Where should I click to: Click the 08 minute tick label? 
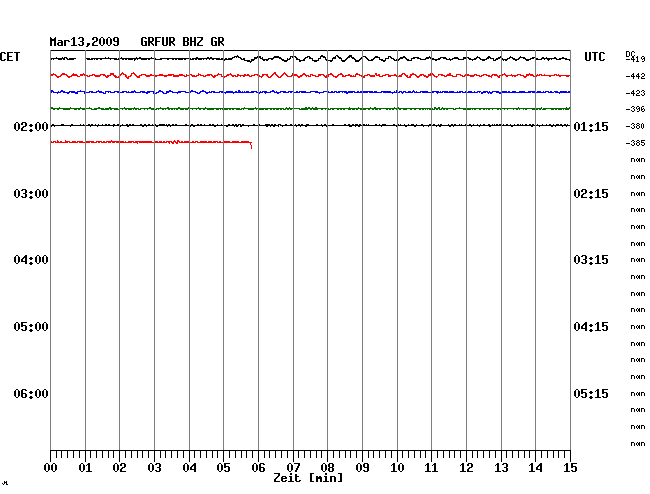tap(327, 468)
